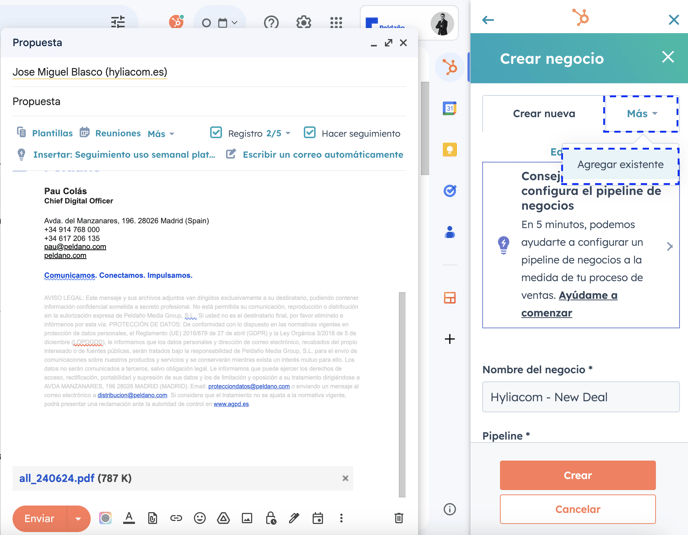This screenshot has width=688, height=535.
Task: Expand the pipeline tip chevron arrow
Action: pos(670,246)
